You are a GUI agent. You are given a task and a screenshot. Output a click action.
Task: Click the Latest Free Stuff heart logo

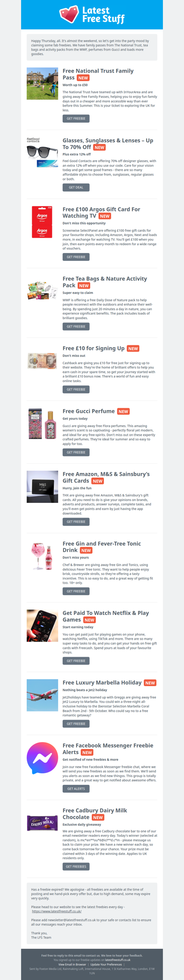pyautogui.click(x=92, y=15)
